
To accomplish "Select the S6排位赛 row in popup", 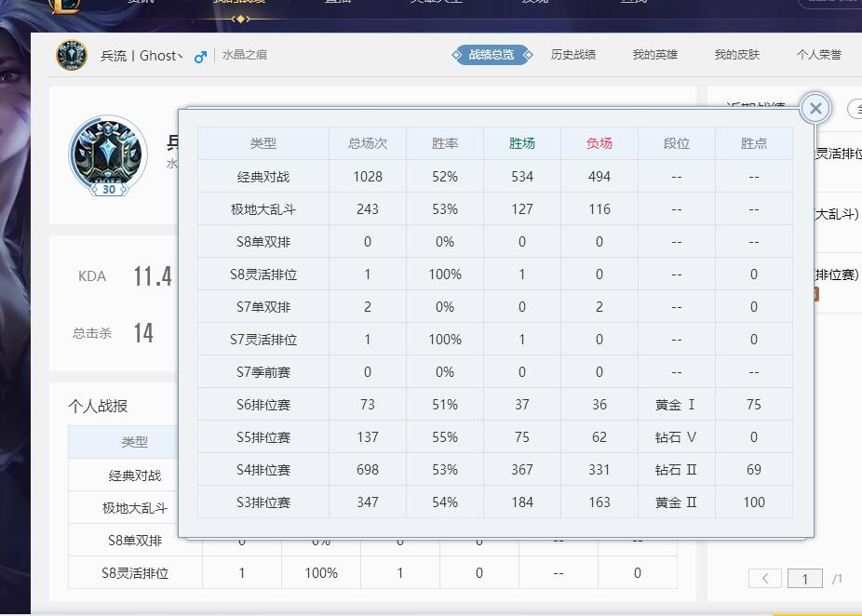I will [x=263, y=405].
